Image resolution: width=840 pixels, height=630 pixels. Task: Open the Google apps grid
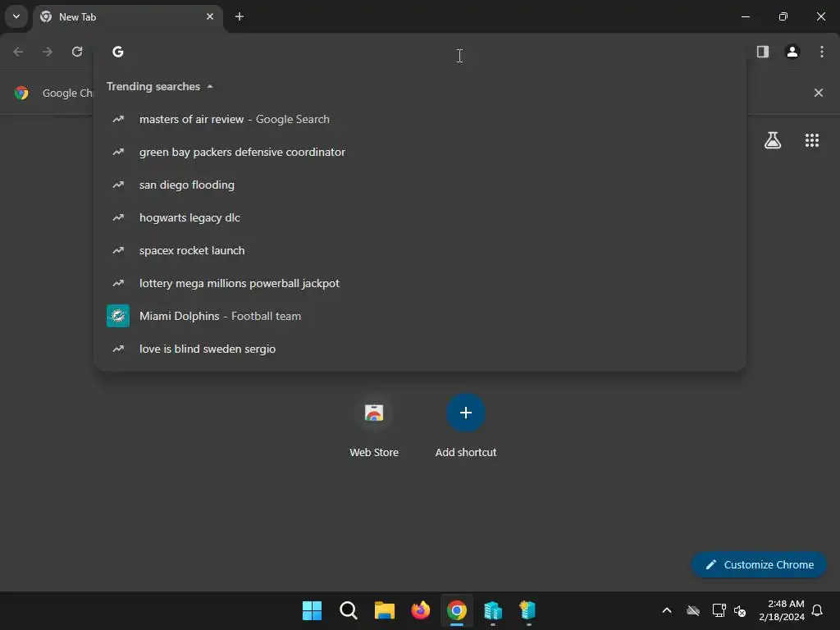[x=812, y=140]
